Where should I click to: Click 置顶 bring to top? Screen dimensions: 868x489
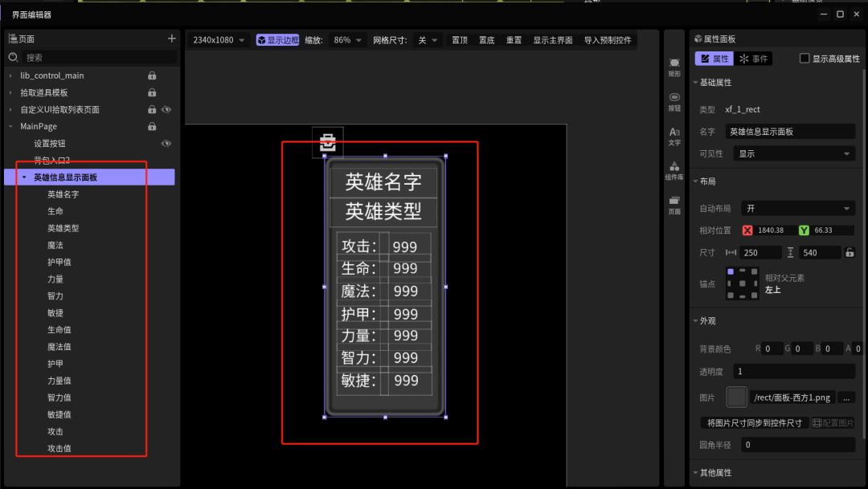pos(460,40)
